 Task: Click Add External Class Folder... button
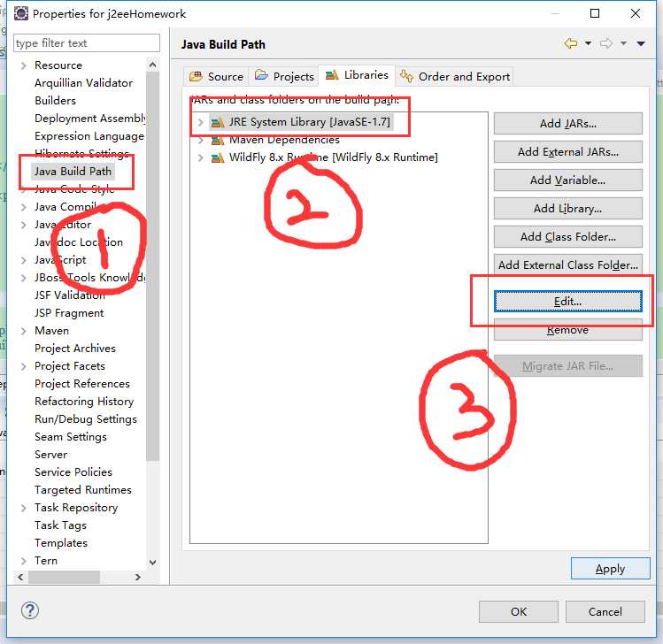568,265
